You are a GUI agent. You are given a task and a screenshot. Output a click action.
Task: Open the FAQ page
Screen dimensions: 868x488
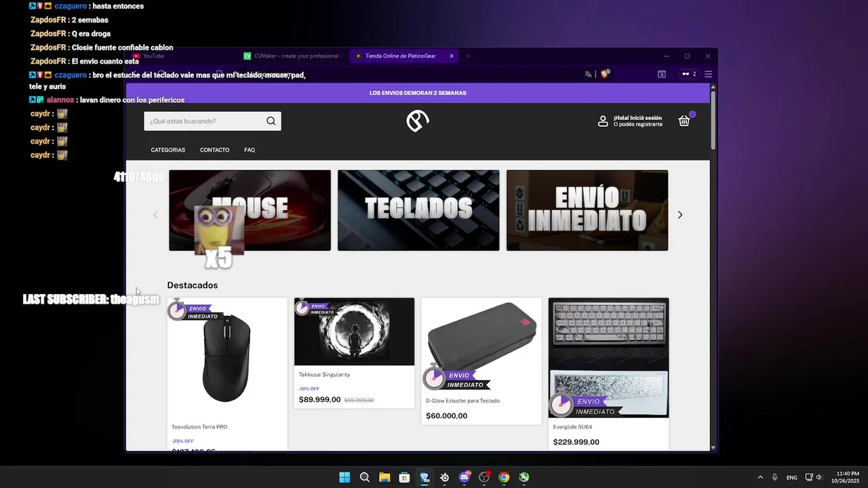tap(250, 150)
